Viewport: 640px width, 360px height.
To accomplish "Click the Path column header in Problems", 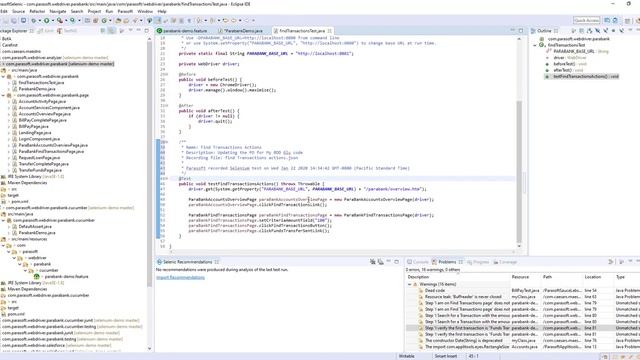I will coord(547,277).
